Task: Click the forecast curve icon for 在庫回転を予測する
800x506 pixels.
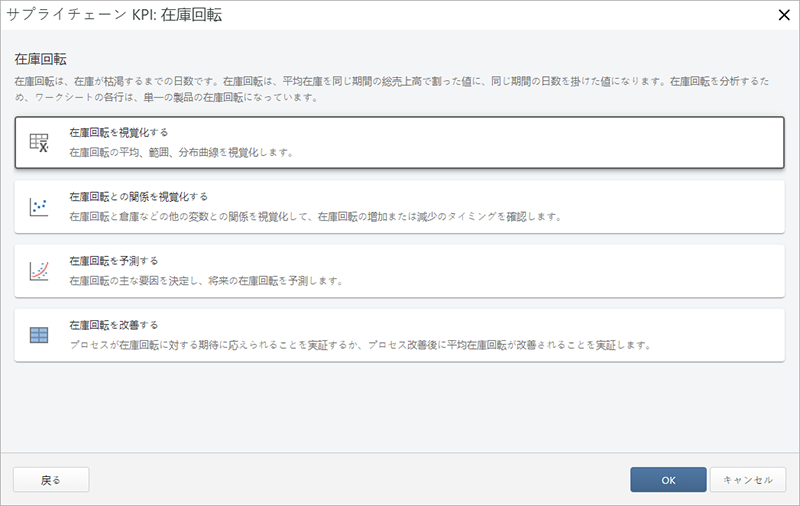Action: click(x=39, y=271)
